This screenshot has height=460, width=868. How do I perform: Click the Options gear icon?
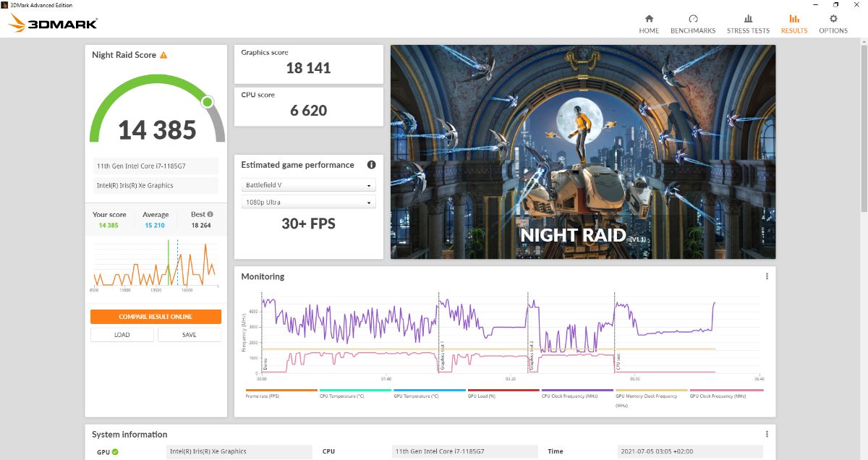click(833, 19)
